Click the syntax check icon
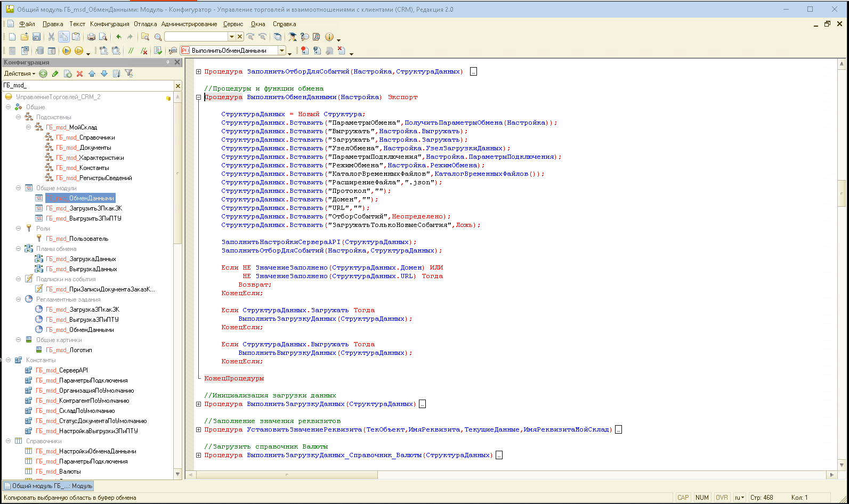Viewport: 849px width, 504px height. (158, 51)
